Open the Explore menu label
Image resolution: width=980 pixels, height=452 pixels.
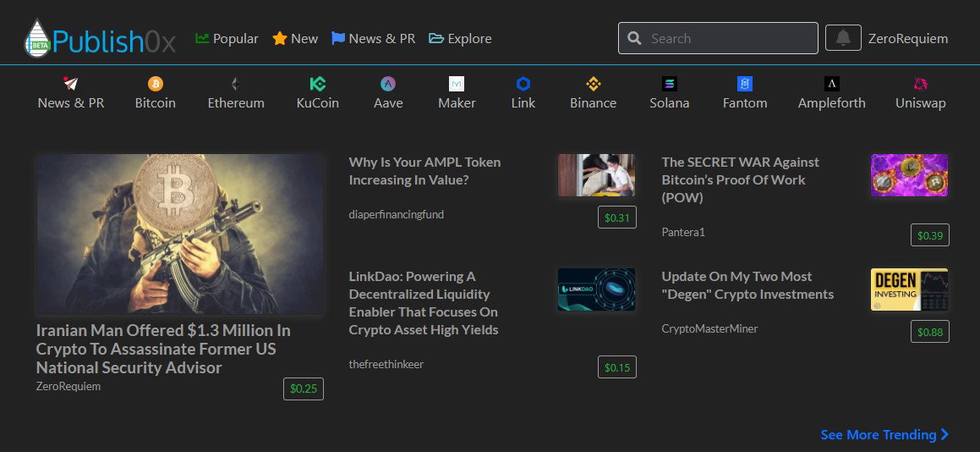pos(469,39)
